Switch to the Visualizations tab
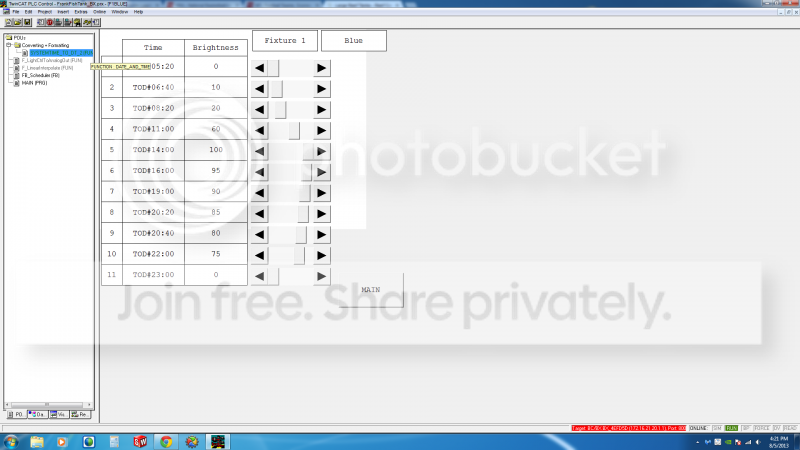 pyautogui.click(x=60, y=413)
